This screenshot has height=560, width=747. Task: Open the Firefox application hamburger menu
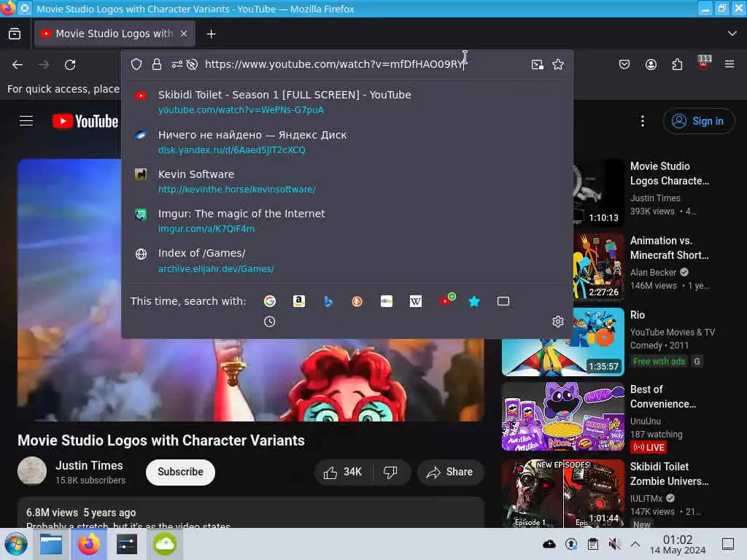729,64
